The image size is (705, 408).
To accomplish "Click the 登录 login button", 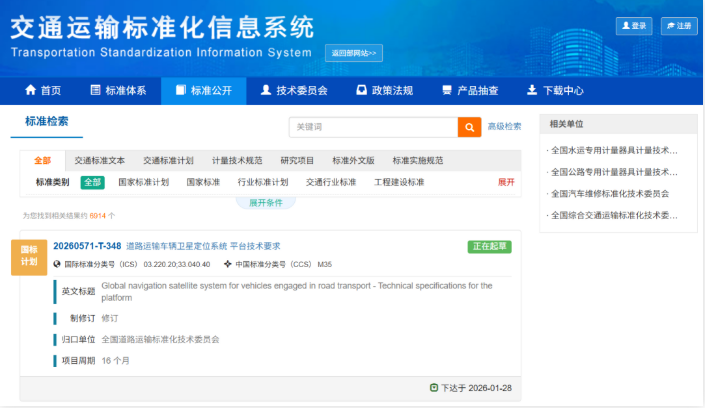I will point(634,26).
